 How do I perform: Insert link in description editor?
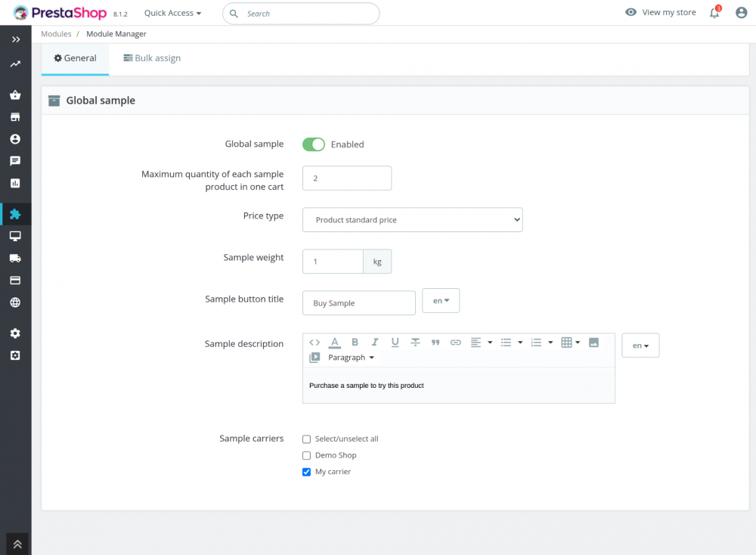click(x=456, y=343)
